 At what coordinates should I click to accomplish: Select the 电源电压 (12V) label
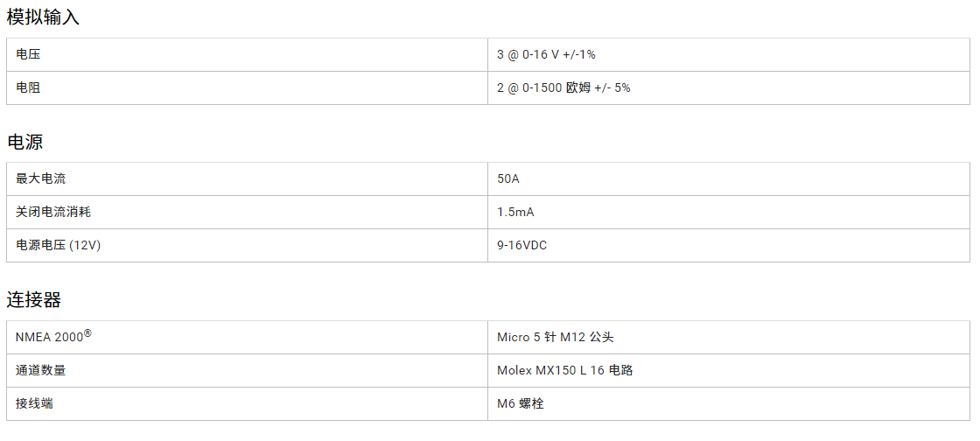(58, 246)
